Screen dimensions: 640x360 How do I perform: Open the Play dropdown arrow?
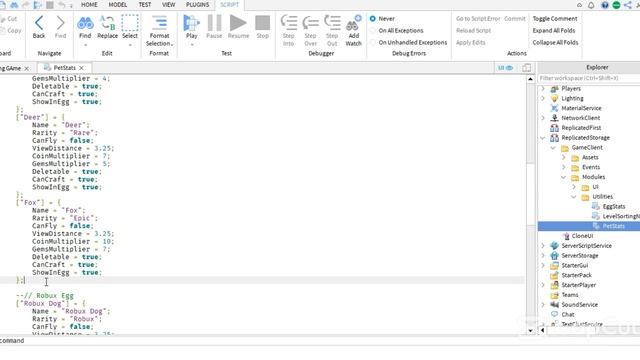(191, 45)
